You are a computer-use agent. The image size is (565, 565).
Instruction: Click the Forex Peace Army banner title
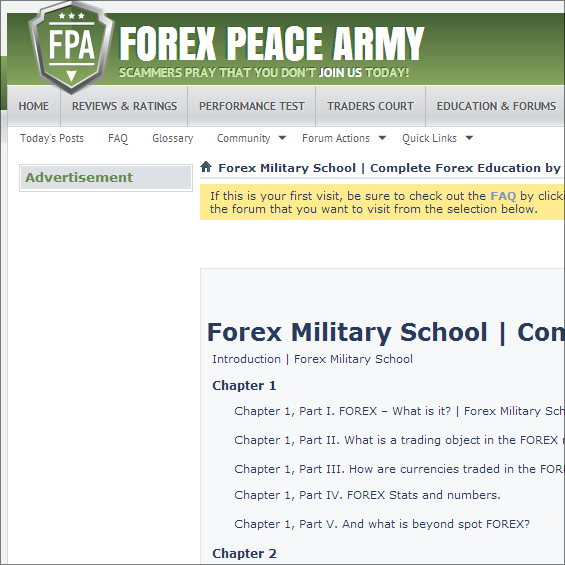pyautogui.click(x=272, y=44)
